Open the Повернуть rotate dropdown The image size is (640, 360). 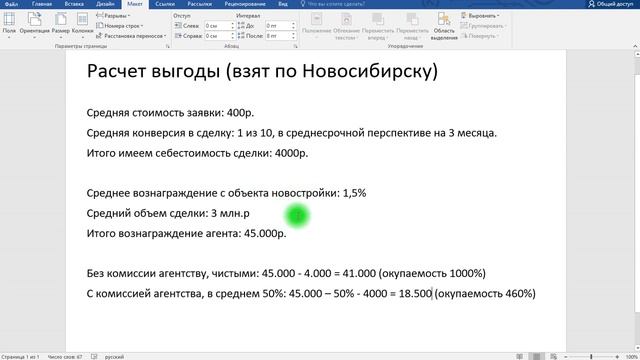(x=480, y=36)
